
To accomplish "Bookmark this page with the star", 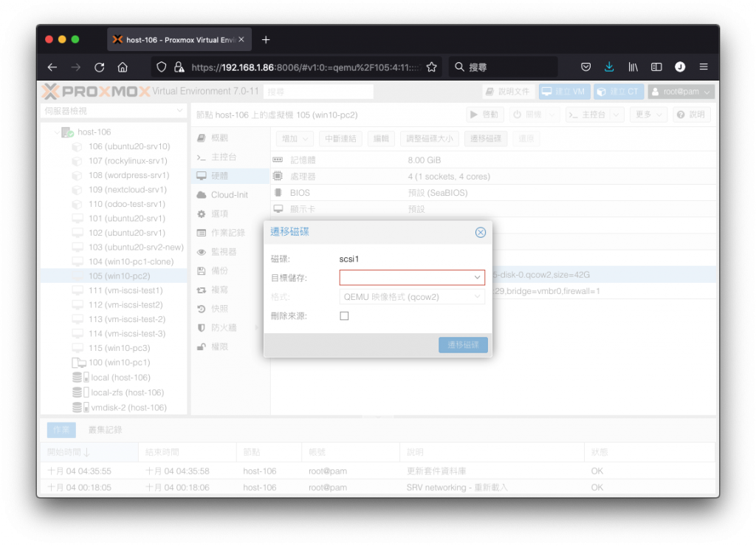I will click(x=431, y=67).
